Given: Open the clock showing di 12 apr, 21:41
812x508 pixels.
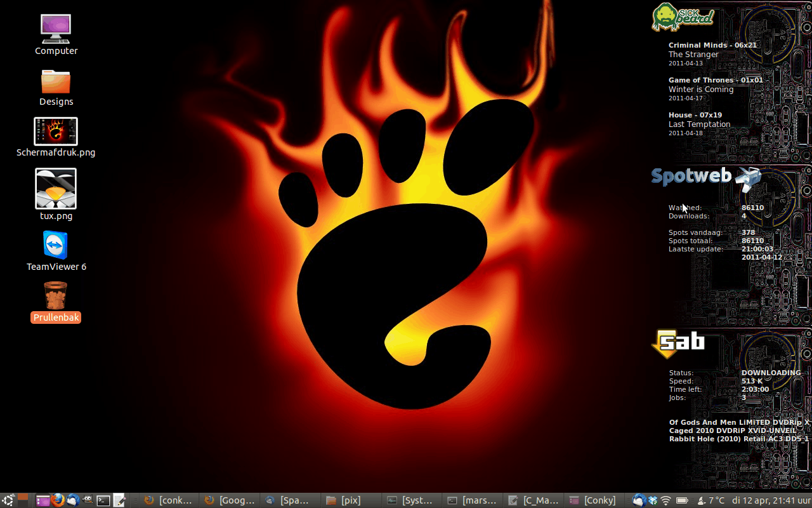Looking at the screenshot, I should point(771,500).
